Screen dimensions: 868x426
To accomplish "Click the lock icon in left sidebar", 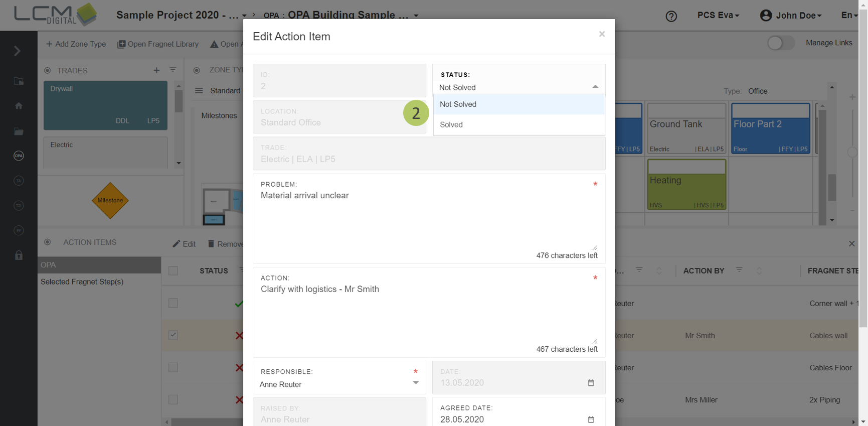I will coord(19,255).
